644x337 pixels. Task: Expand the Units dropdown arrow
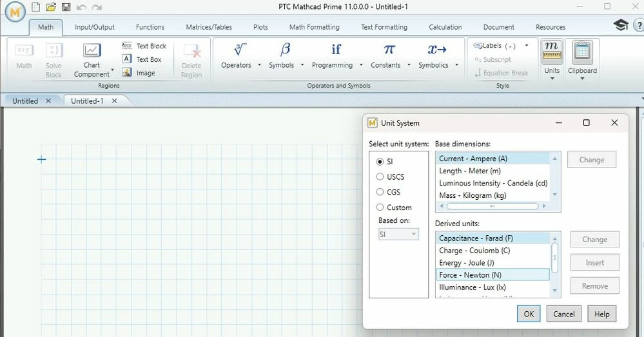point(552,78)
